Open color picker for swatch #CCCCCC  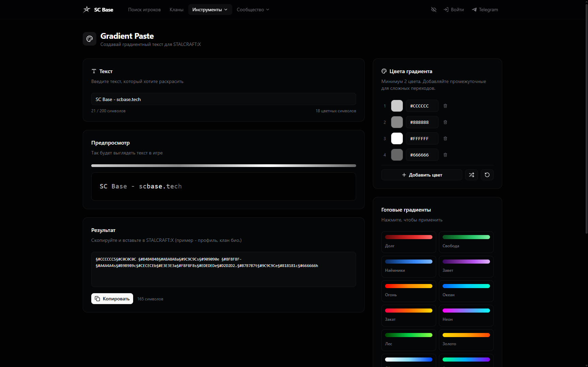pos(397,106)
